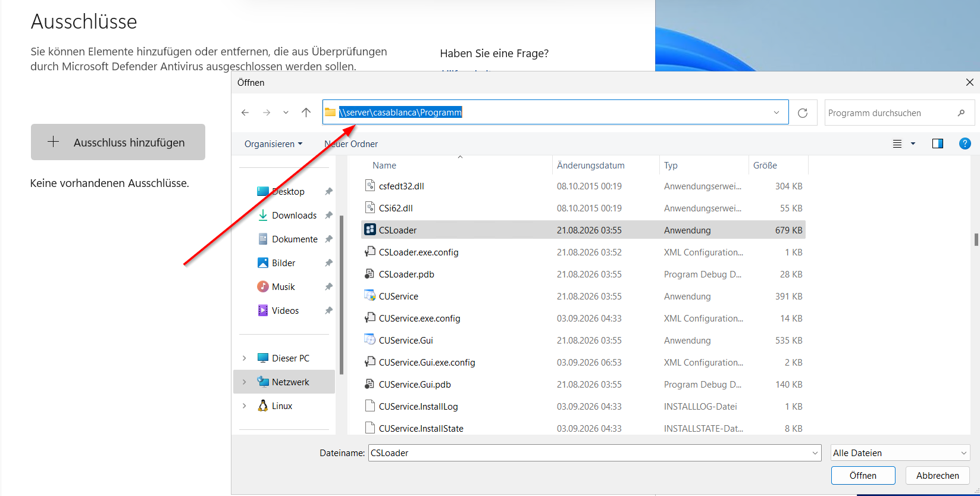980x496 pixels.
Task: Click 'Haben Sie eine Frage?' heading text
Action: [x=494, y=53]
